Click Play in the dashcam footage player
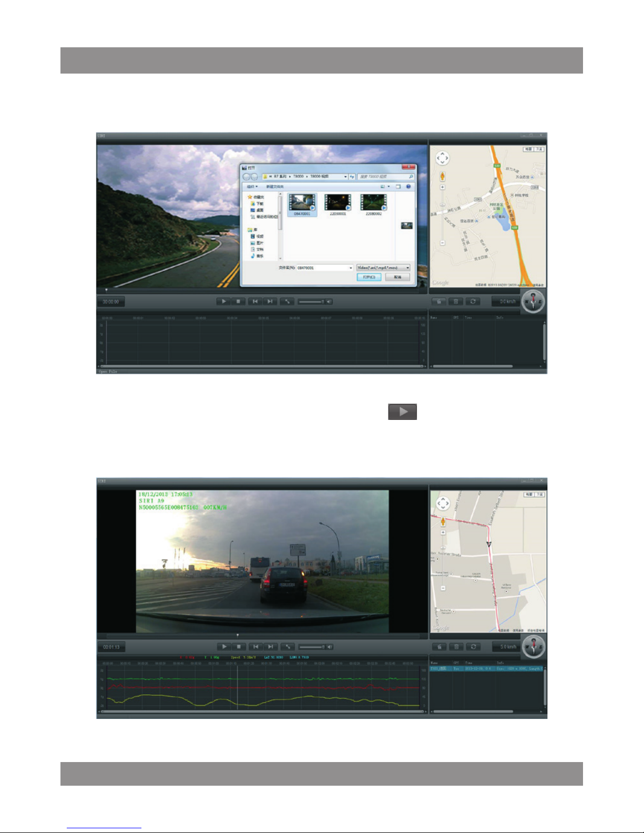 [224, 647]
